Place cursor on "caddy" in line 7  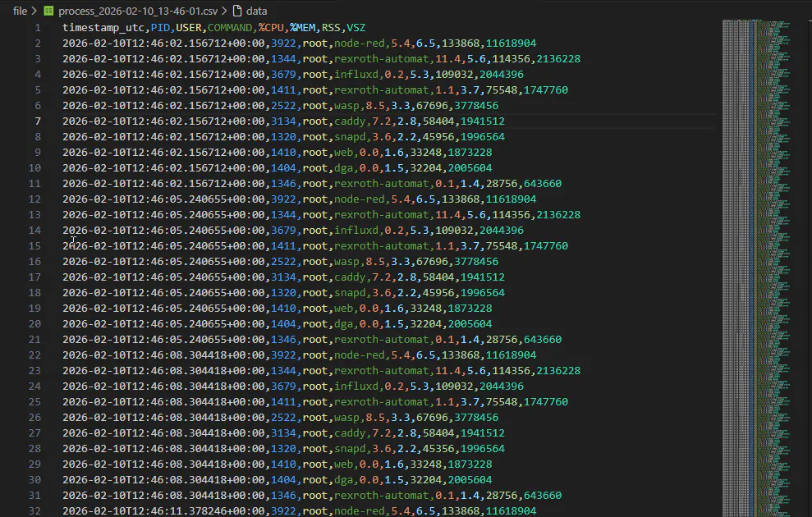[x=348, y=121]
